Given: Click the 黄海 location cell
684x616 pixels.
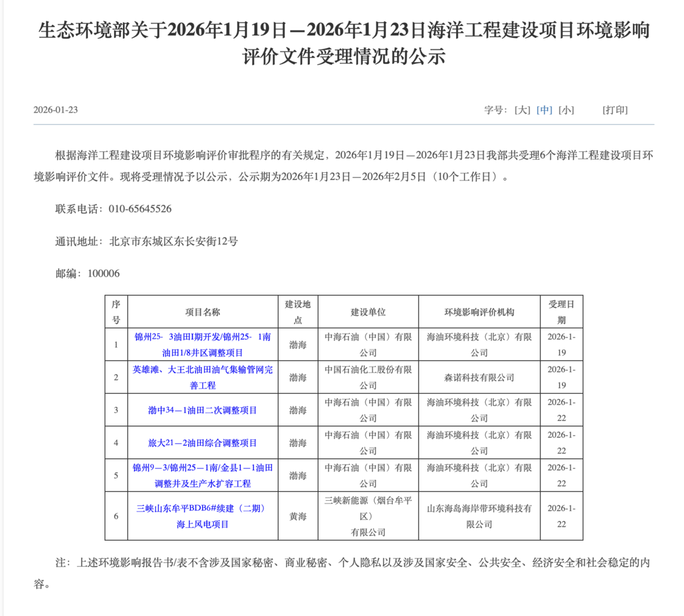Looking at the screenshot, I should (x=298, y=516).
